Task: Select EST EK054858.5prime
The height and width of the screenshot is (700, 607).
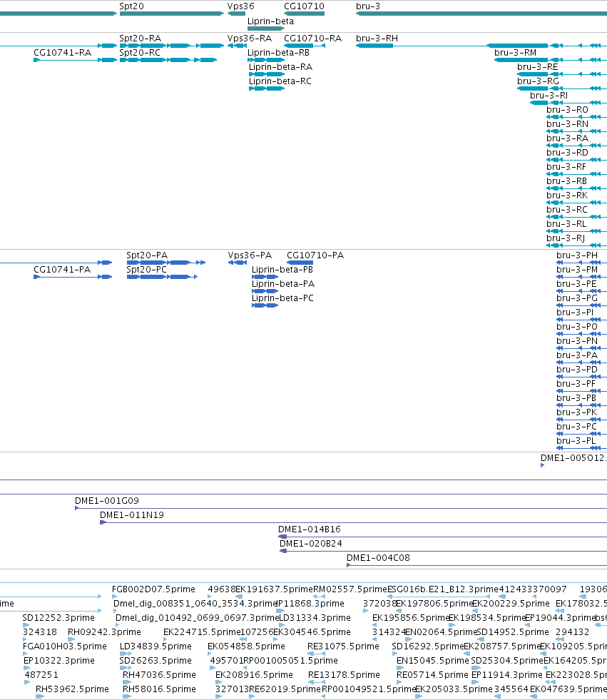Action: 210,654
